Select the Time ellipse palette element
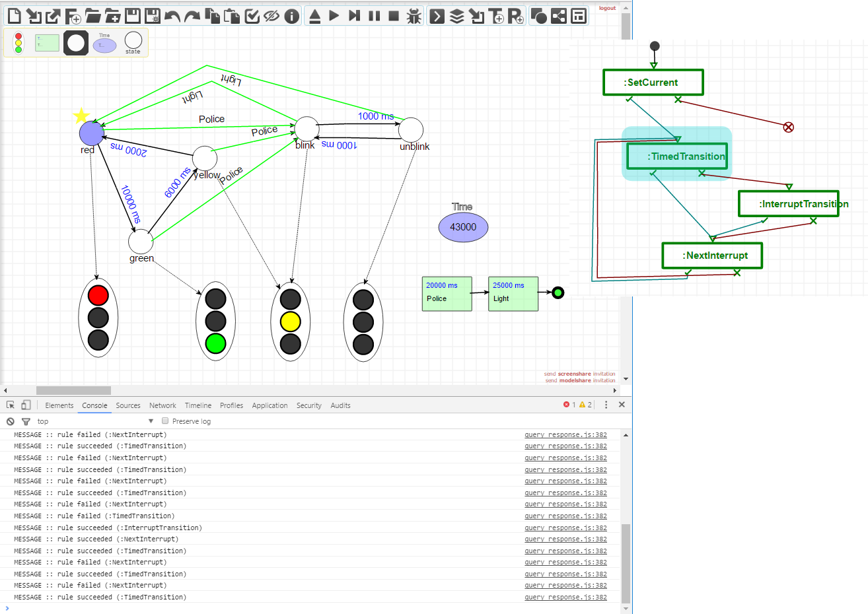The image size is (868, 614). coord(104,44)
